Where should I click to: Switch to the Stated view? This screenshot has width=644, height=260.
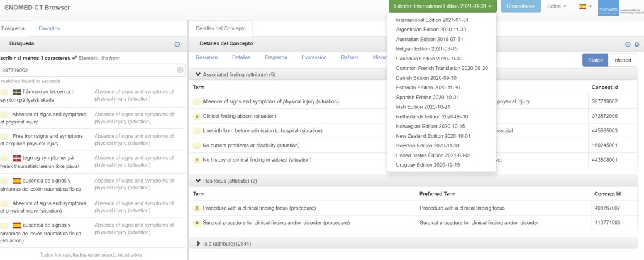[594, 60]
